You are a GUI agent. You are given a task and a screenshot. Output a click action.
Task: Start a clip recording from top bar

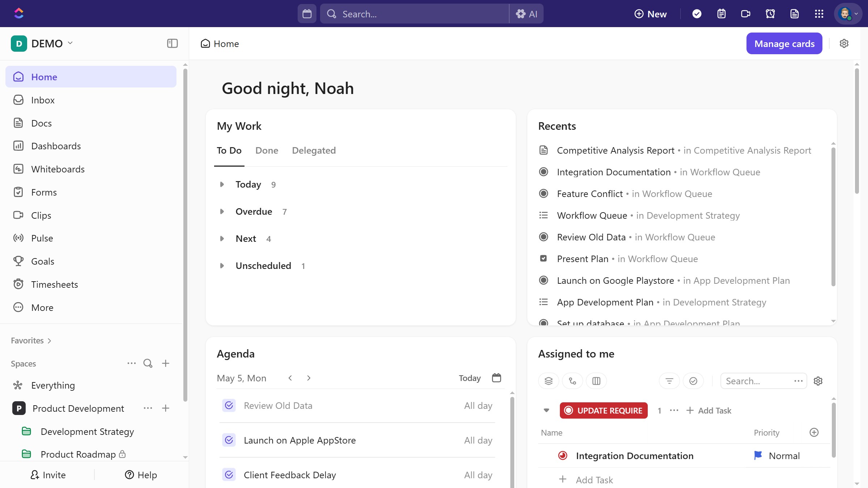745,14
